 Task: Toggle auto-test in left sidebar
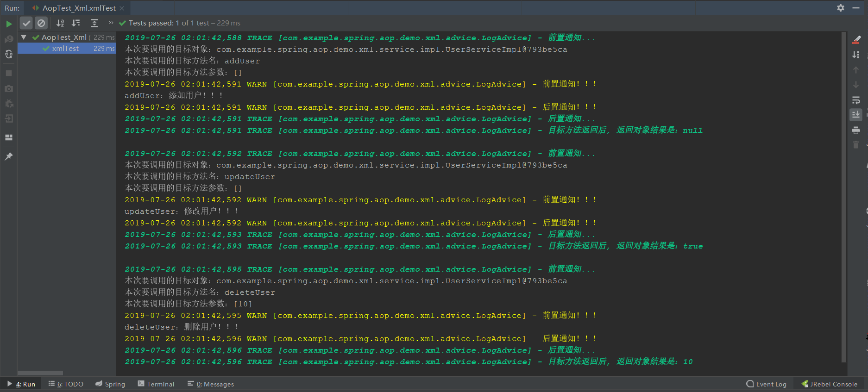9,54
